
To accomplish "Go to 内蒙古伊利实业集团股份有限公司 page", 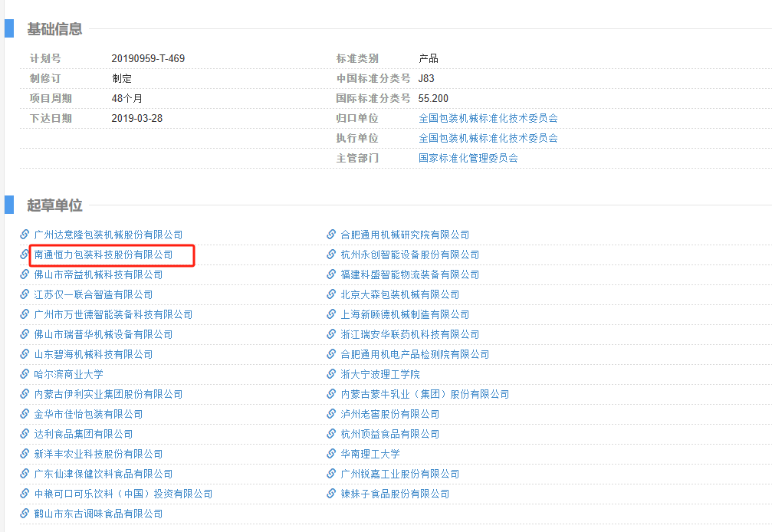I will click(108, 394).
